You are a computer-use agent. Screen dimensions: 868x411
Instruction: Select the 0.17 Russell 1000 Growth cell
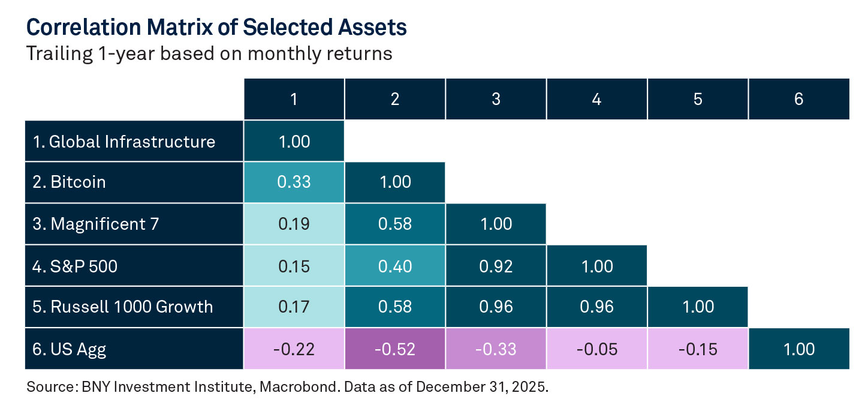pos(294,307)
